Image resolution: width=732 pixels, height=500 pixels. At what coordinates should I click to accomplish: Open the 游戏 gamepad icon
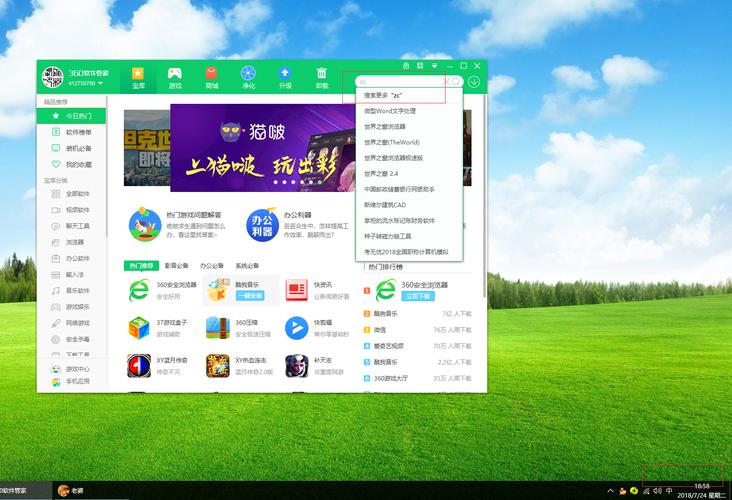[174, 77]
